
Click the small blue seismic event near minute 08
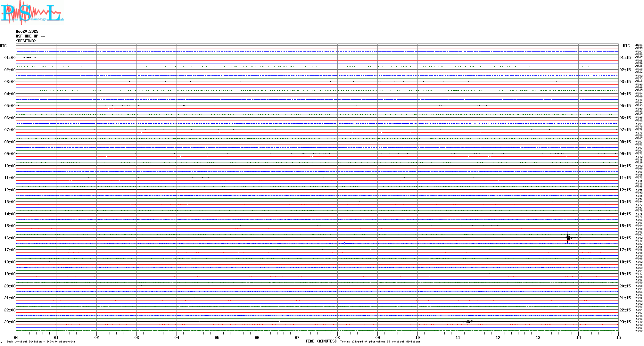tap(344, 243)
